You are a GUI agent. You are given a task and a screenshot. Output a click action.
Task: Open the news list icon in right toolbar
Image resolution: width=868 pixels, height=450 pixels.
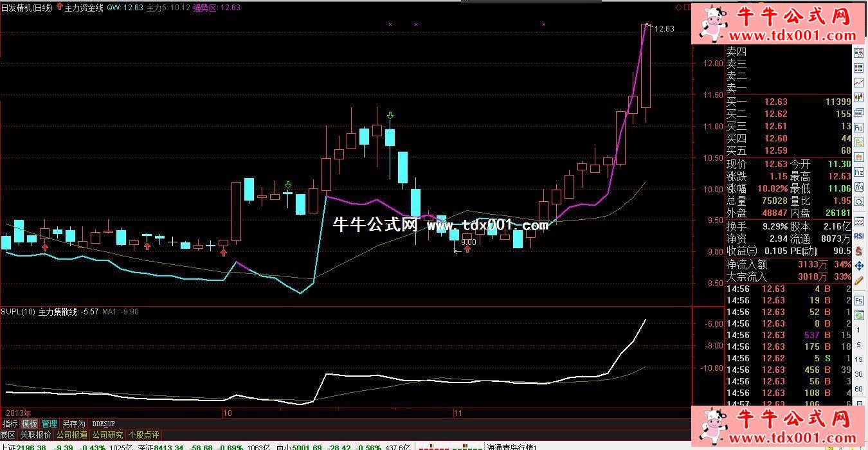point(859,53)
